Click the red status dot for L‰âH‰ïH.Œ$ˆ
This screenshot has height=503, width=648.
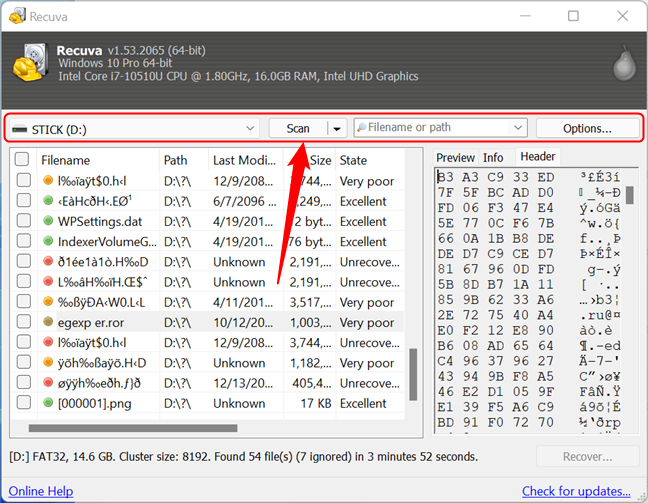click(48, 281)
